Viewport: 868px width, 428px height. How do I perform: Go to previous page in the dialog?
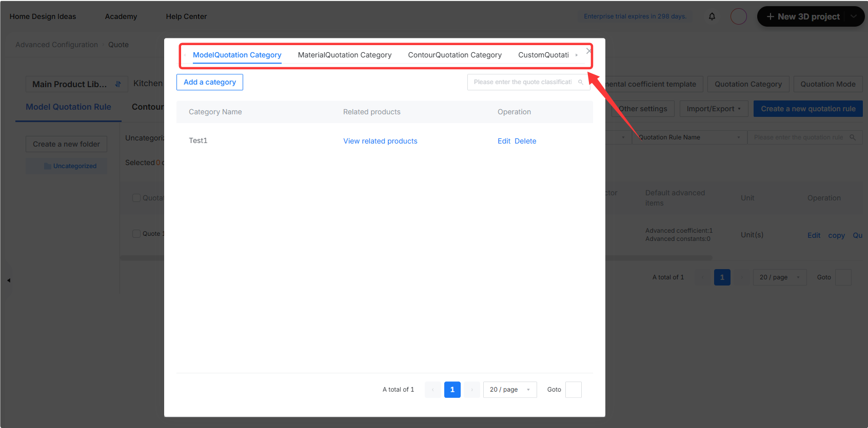pyautogui.click(x=433, y=390)
